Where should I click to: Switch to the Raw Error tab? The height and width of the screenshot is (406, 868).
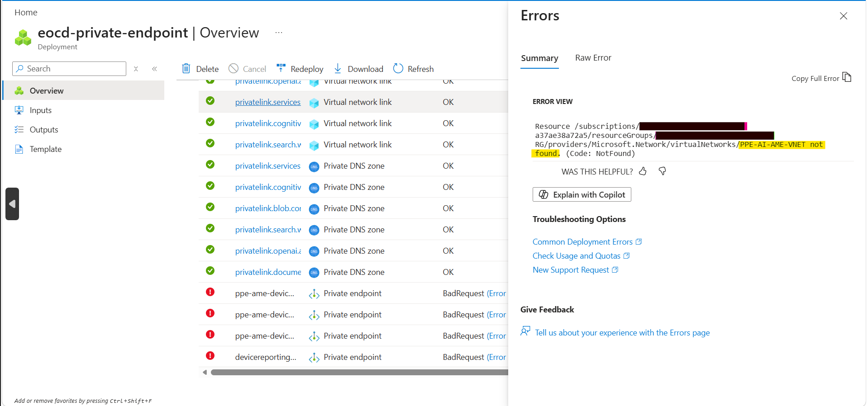coord(593,58)
